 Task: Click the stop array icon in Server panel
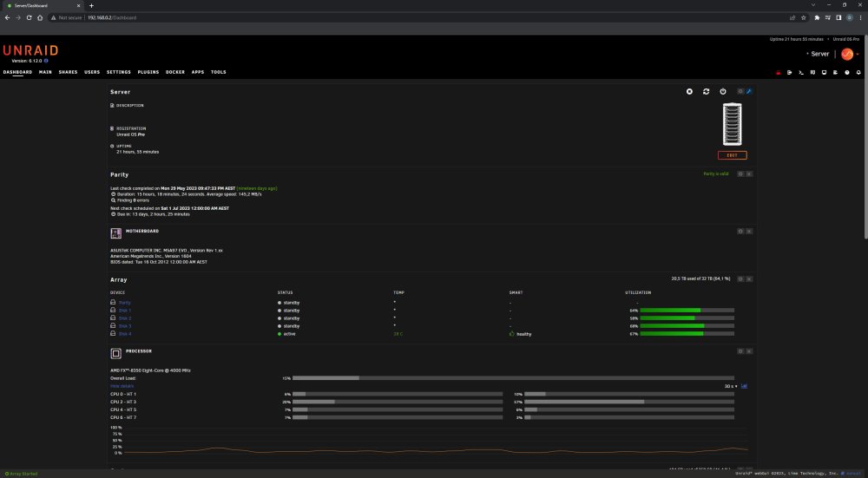click(689, 91)
